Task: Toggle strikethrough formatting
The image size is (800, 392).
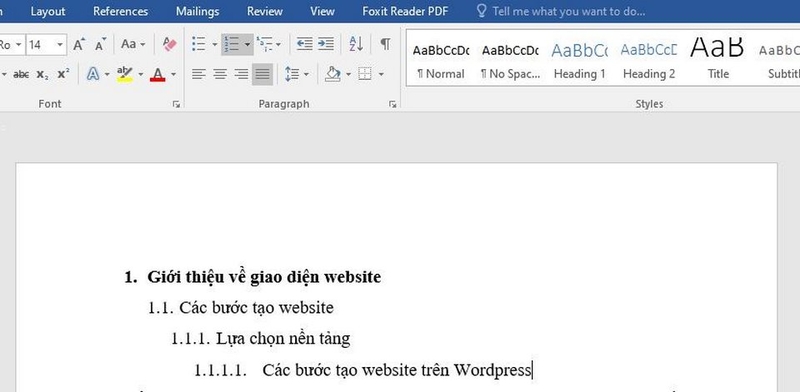Action: pyautogui.click(x=21, y=75)
